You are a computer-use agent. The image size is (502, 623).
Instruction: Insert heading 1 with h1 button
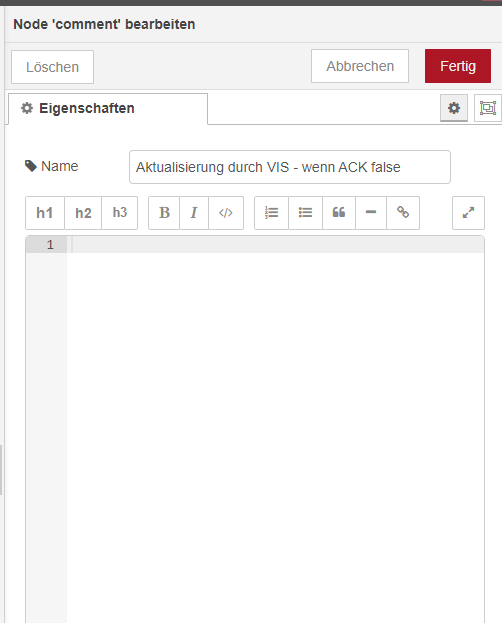[45, 213]
